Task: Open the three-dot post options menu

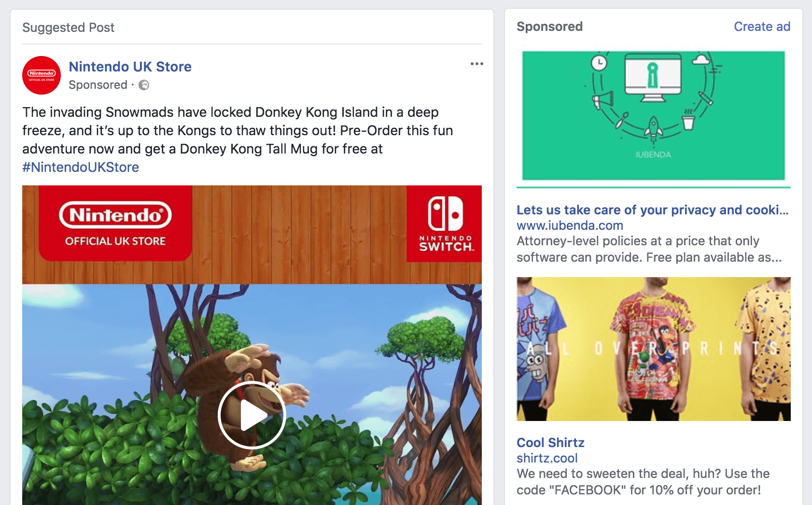Action: (x=476, y=64)
